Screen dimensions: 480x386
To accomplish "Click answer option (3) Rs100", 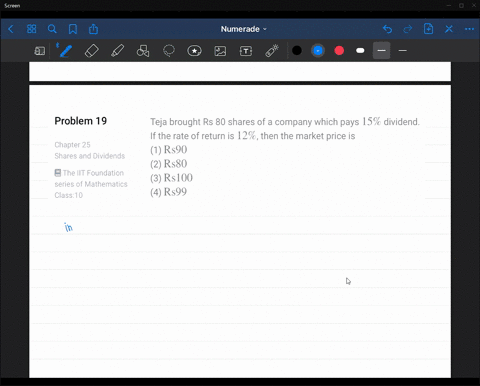I will [171, 178].
